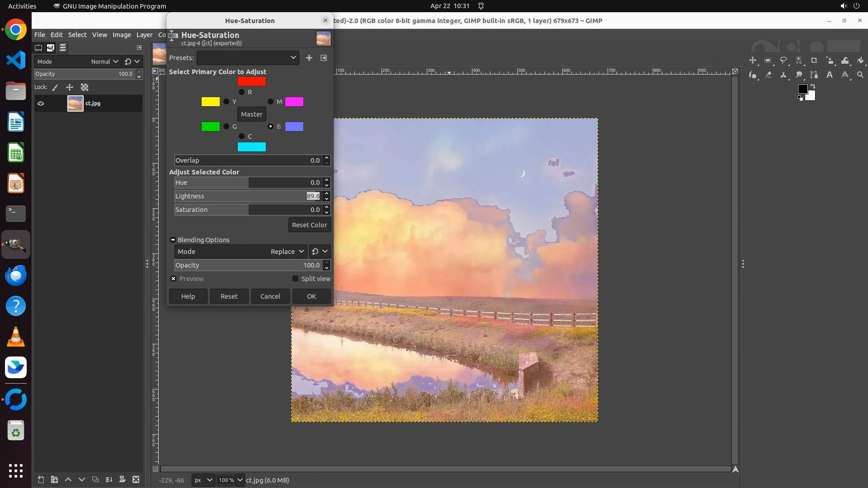Screen dimensions: 868x488
Task: Open the Presets dropdown
Action: pos(248,58)
